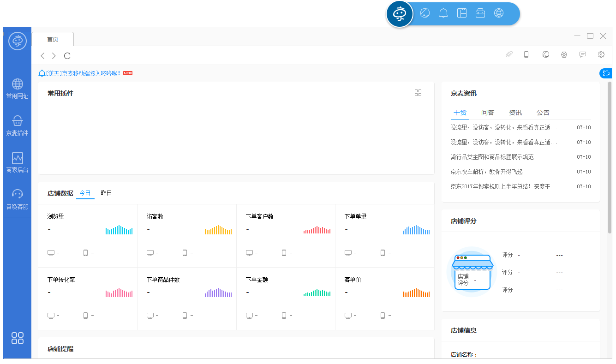Open the blue plugin puzzle icon on the right
The image size is (616, 364).
coord(606,73)
